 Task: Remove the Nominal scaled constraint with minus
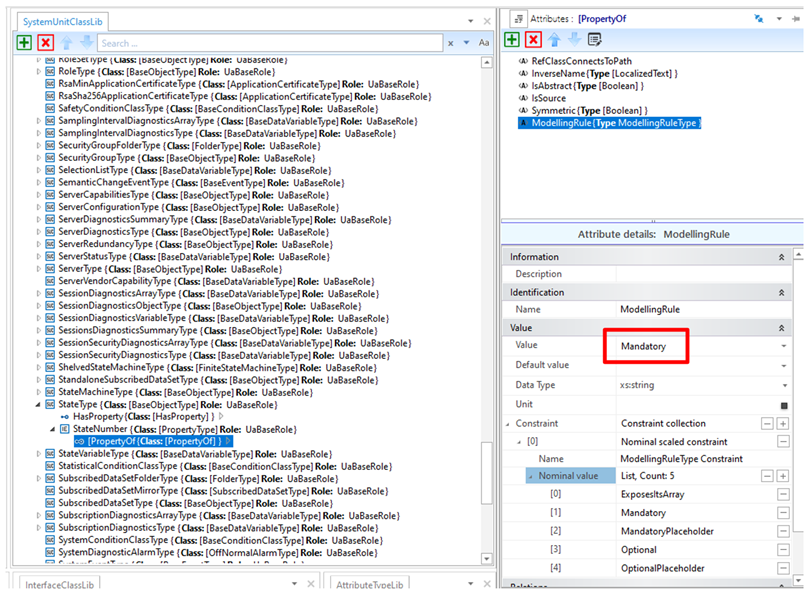point(783,442)
